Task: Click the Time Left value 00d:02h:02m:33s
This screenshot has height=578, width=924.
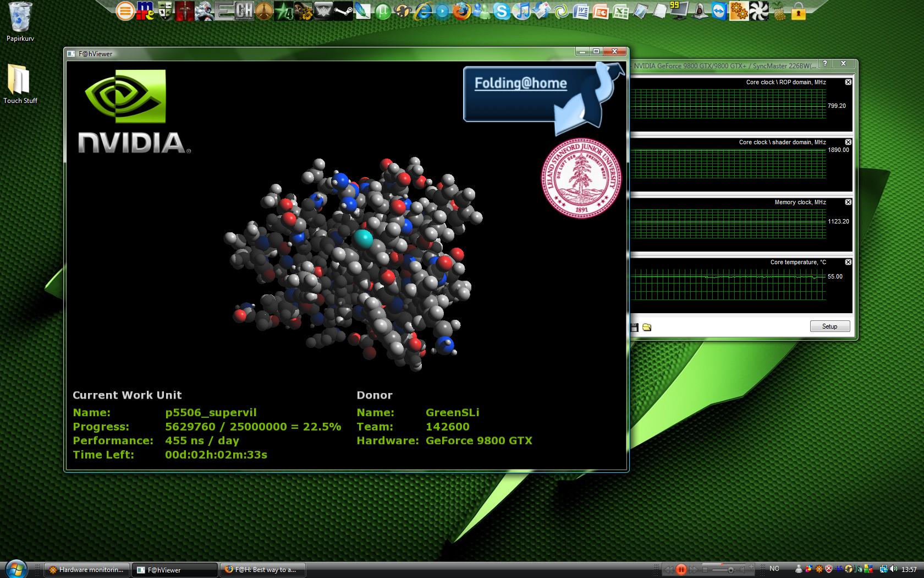Action: [216, 455]
